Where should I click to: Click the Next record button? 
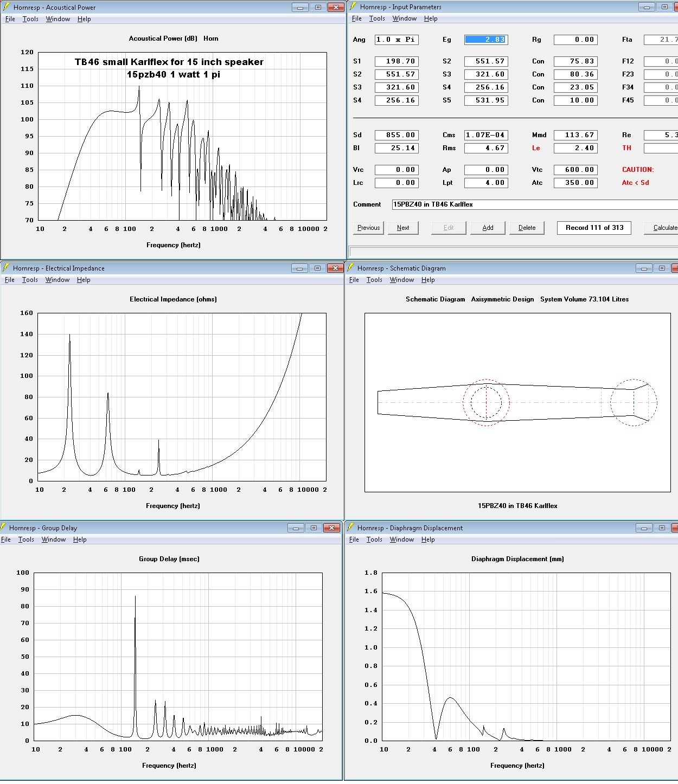403,228
